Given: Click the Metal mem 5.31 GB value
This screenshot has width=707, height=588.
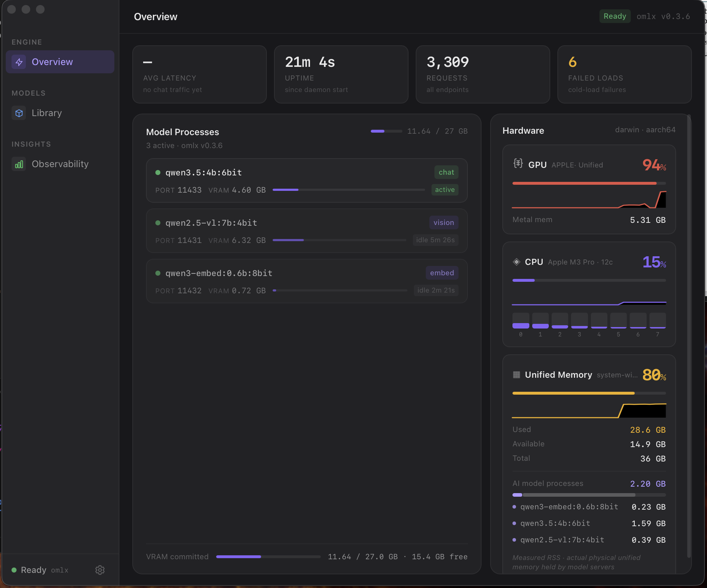Looking at the screenshot, I should click(648, 220).
